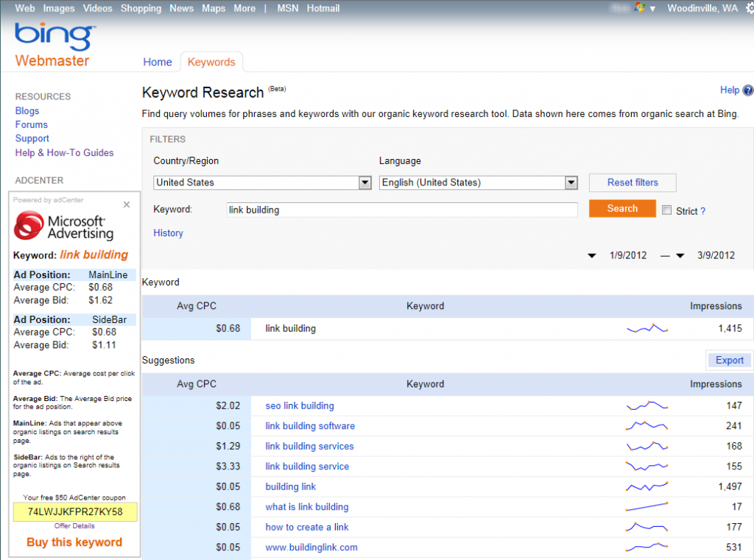This screenshot has height=560, width=754.
Task: Click the Microsoft Advertising logo
Action: tap(63, 226)
